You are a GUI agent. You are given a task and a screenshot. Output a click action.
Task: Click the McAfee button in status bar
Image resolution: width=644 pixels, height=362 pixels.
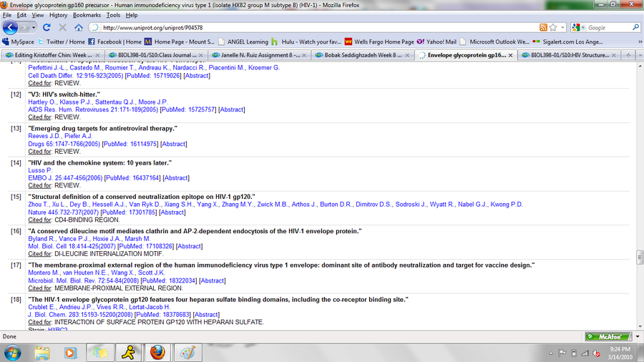[604, 336]
